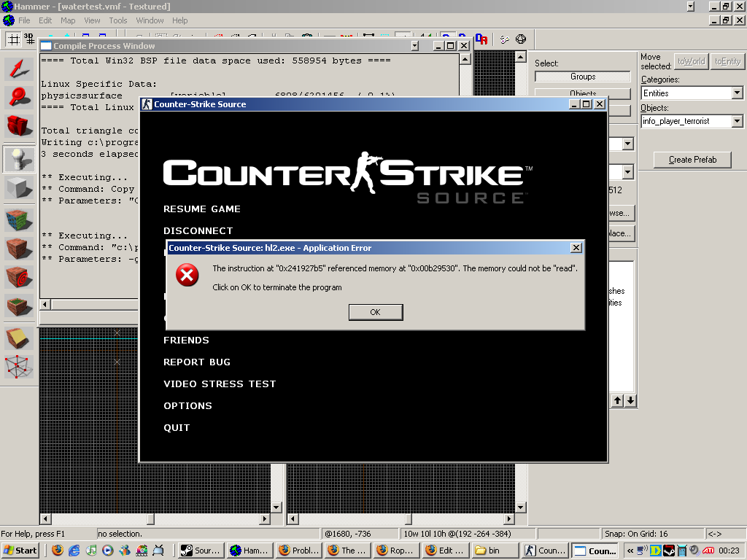Viewport: 747px width, 560px height.
Task: Select the red arrow Selection tool
Action: click(19, 69)
